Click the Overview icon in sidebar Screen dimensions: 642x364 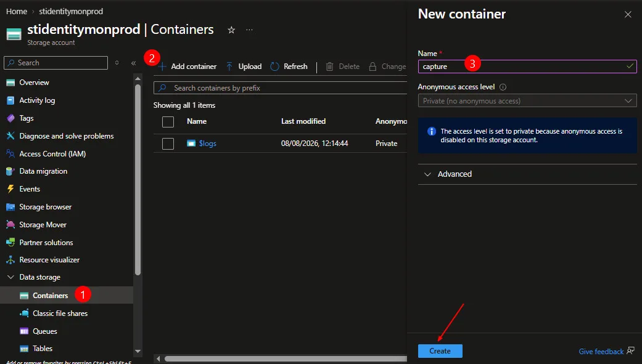pyautogui.click(x=10, y=83)
